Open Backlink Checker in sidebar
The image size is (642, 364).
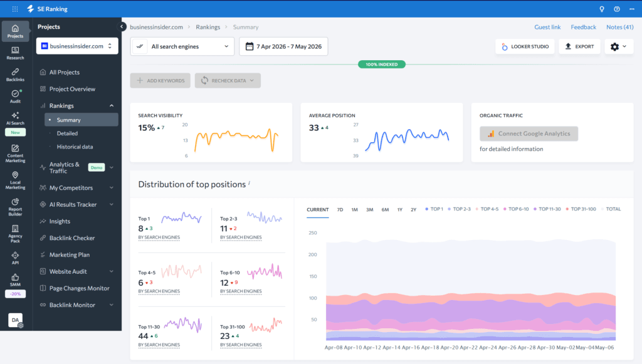72,238
